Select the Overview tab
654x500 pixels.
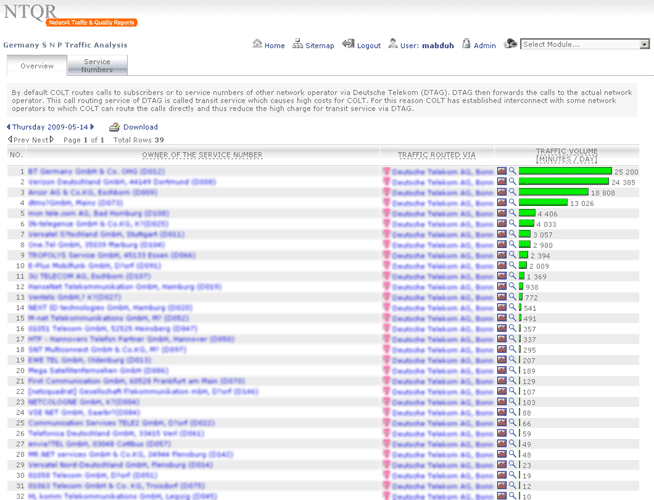pos(37,66)
